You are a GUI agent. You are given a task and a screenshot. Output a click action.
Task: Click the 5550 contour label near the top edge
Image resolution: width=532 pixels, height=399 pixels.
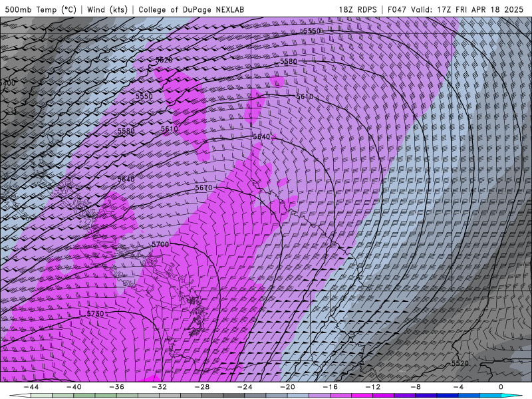point(312,31)
